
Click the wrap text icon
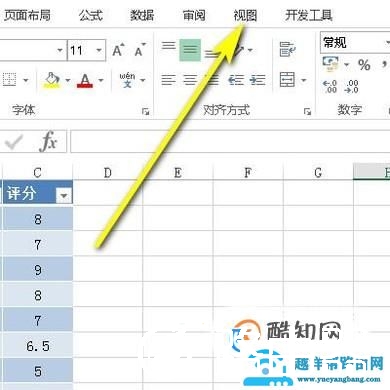pos(287,50)
